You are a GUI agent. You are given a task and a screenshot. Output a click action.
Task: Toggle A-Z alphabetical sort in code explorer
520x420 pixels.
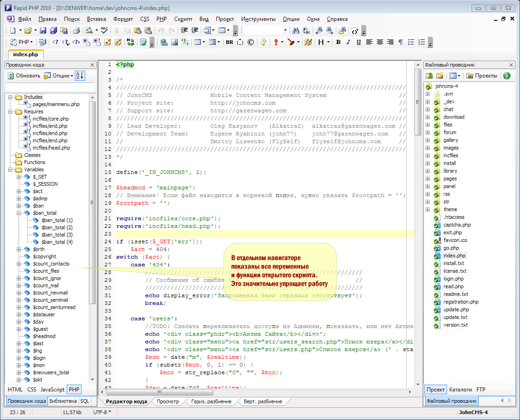tap(80, 76)
